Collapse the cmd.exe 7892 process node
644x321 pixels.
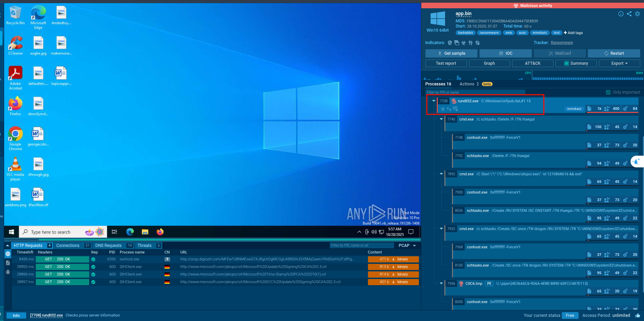[441, 174]
